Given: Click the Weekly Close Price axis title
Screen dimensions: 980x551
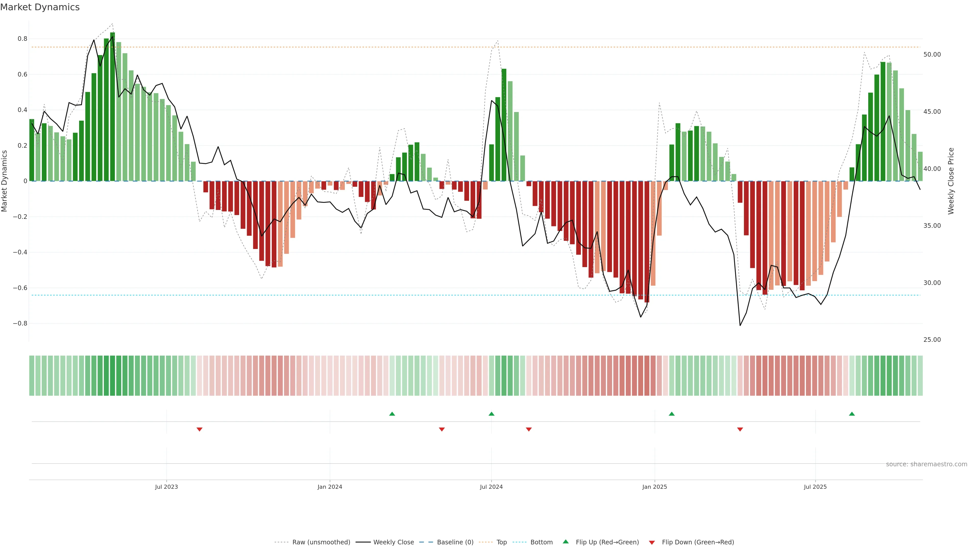Looking at the screenshot, I should (951, 181).
